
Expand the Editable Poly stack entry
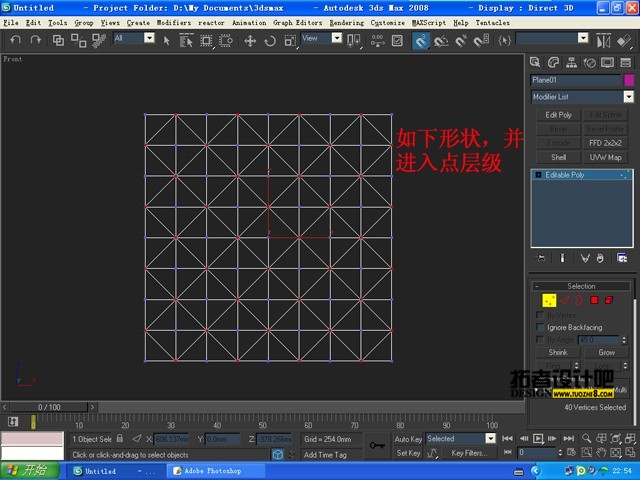tap(538, 175)
